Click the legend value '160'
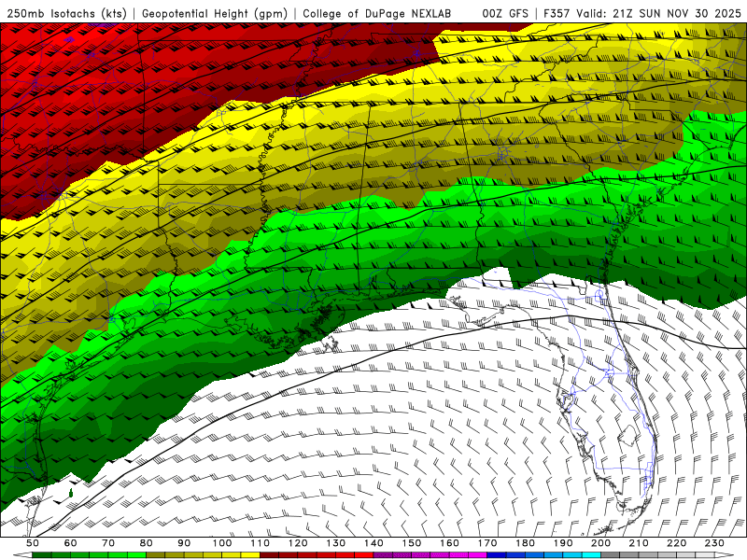 point(449,543)
